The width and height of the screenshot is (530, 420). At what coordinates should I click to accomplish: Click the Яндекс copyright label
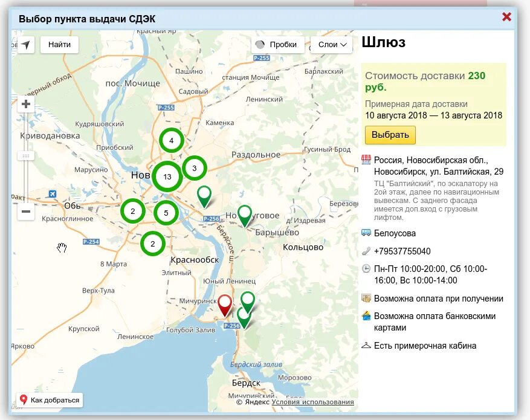tap(253, 402)
